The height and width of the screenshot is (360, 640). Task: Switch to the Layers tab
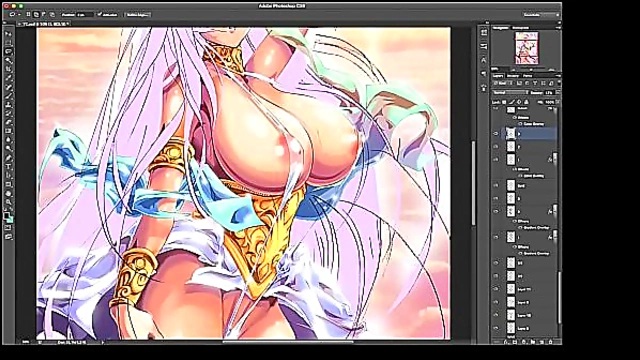tap(498, 76)
